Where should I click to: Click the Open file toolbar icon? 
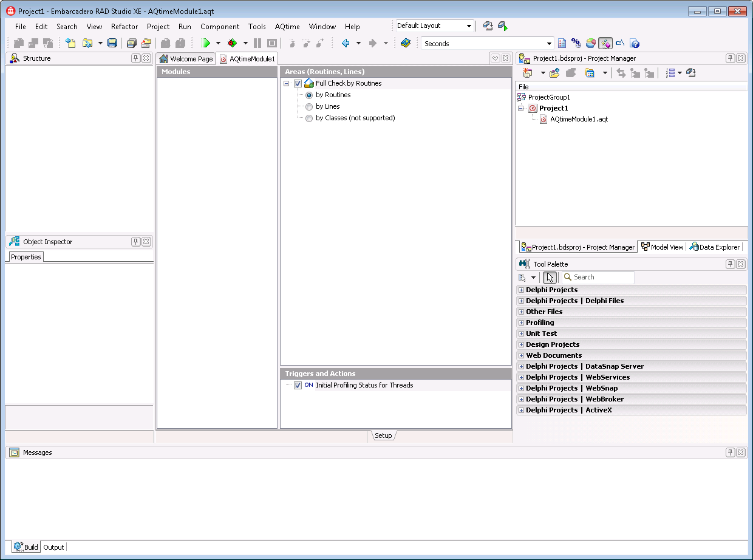[x=87, y=43]
